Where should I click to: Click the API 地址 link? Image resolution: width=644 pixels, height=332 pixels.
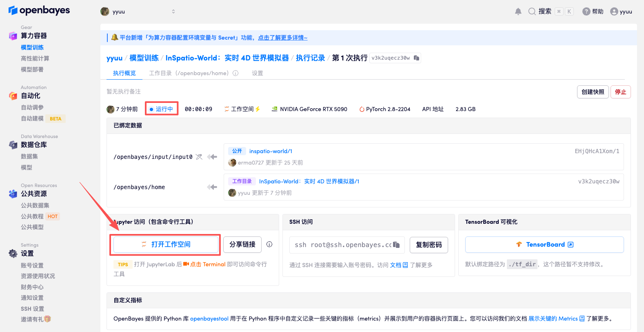click(x=433, y=109)
